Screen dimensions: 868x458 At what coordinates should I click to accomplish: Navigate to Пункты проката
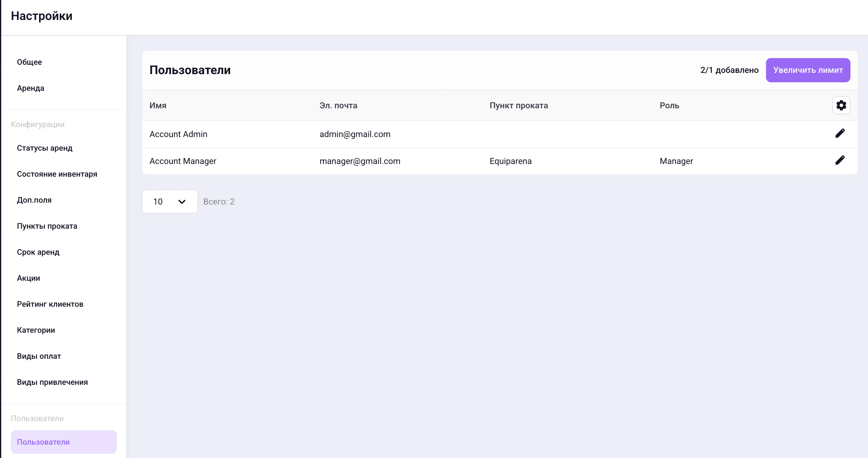47,226
